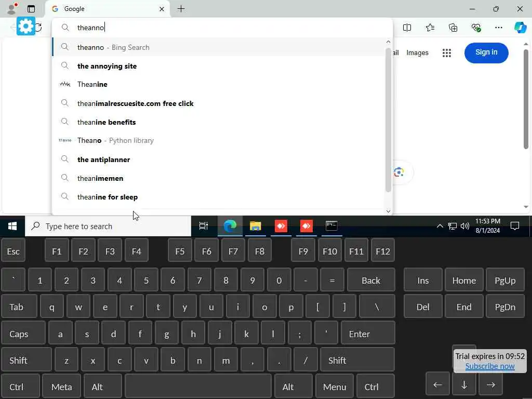Select 'theanno - Bing Search' suggestion
532x399 pixels.
219,47
